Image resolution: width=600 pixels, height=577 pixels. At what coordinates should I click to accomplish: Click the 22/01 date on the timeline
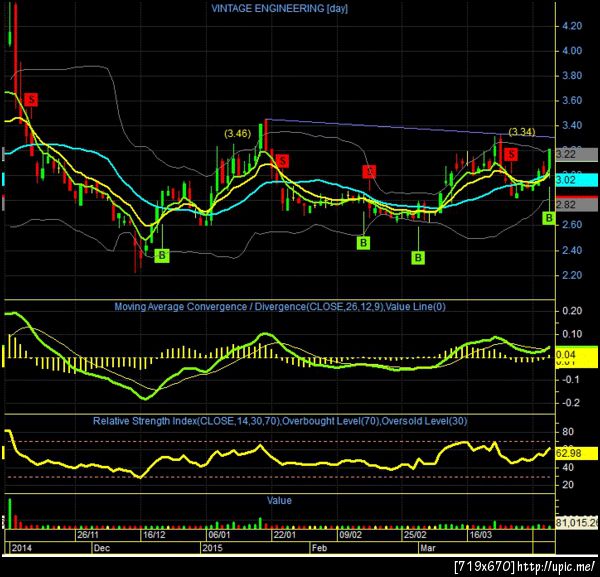[x=285, y=535]
